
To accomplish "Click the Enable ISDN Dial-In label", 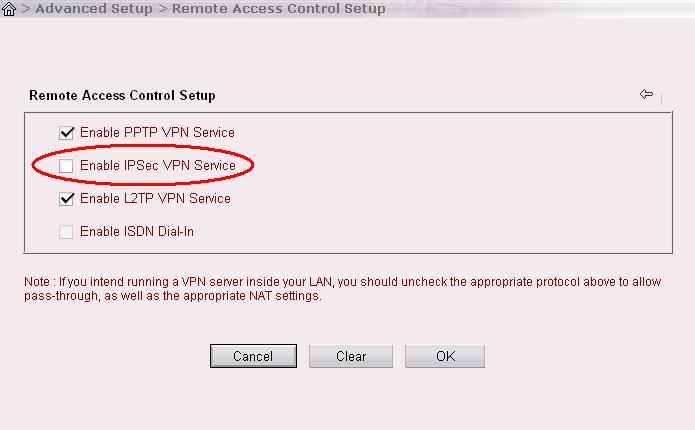I will pos(137,231).
